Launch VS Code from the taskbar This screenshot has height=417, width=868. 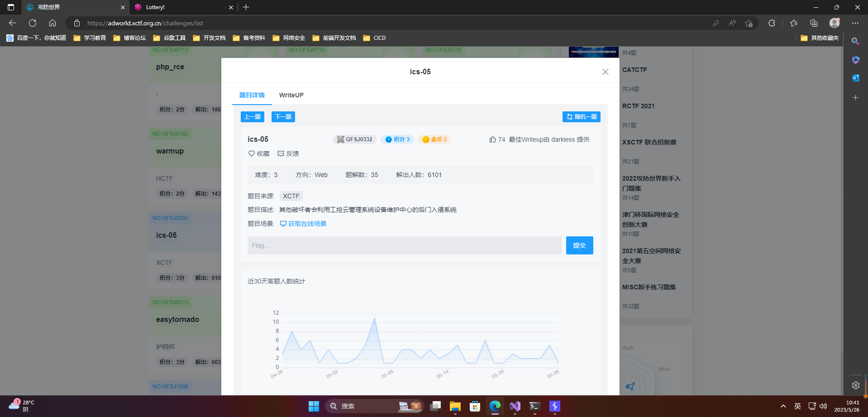[515, 407]
